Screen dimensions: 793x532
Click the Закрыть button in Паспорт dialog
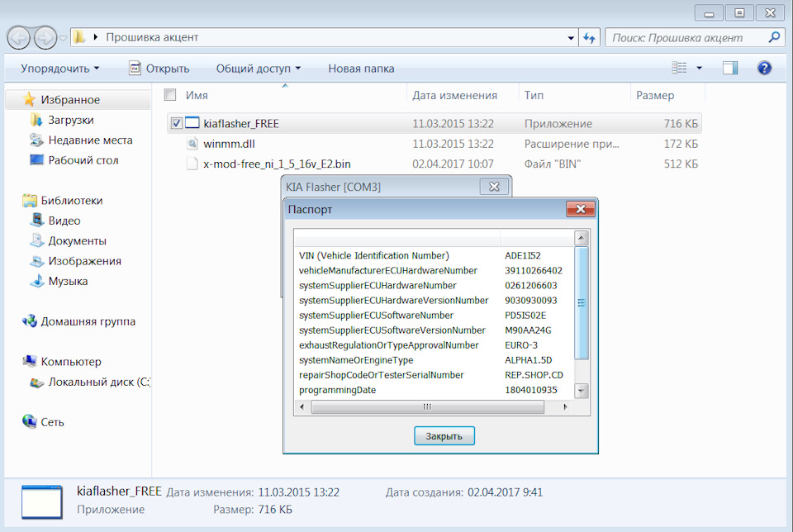(x=444, y=436)
